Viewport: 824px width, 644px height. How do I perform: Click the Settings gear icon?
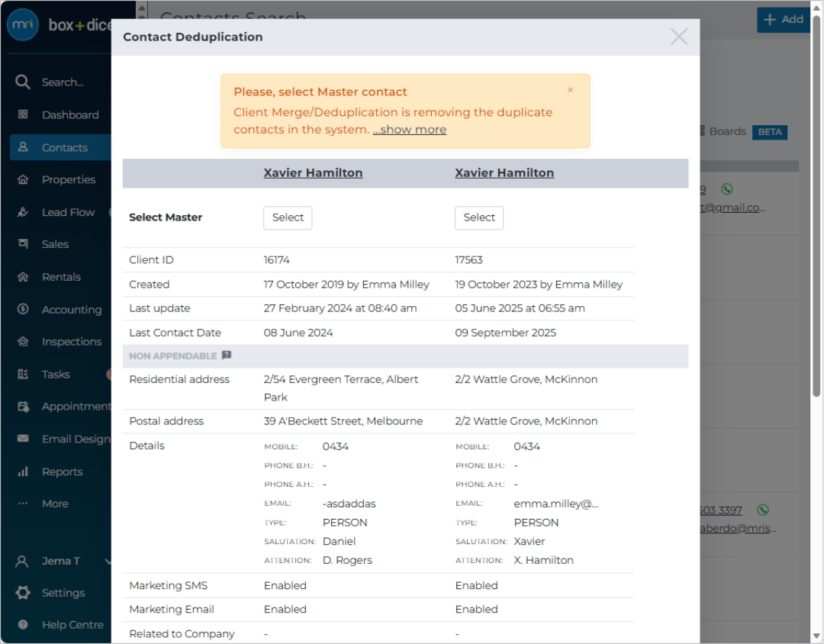pyautogui.click(x=23, y=592)
